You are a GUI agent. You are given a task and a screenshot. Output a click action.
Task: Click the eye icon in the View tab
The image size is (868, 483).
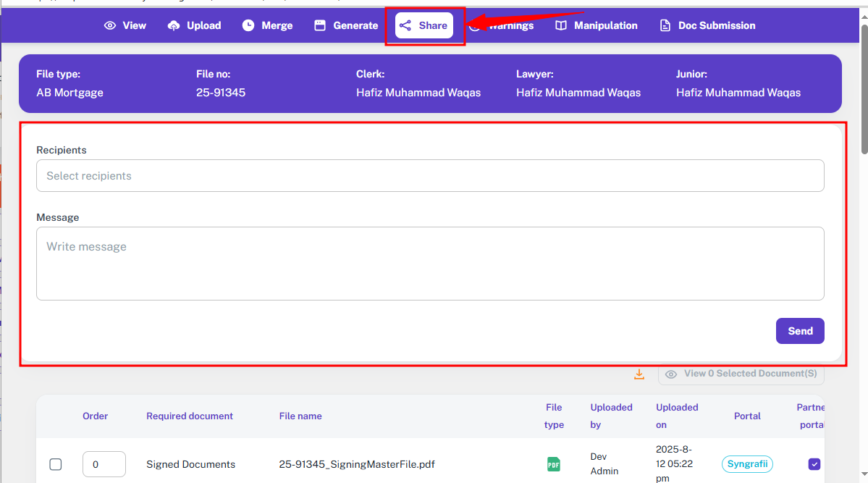(110, 25)
